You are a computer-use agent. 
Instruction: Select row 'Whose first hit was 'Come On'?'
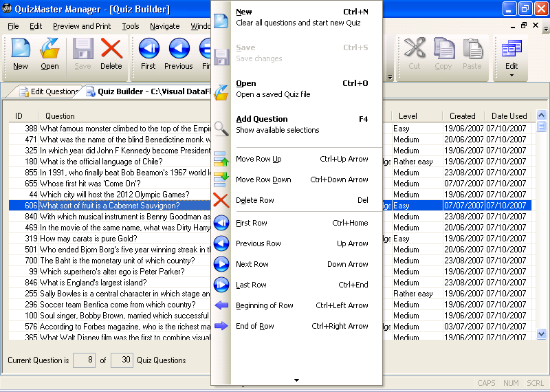(x=90, y=184)
